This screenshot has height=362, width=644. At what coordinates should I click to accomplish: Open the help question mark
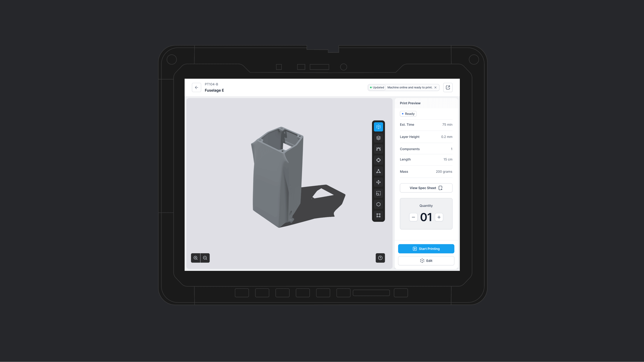coord(380,258)
